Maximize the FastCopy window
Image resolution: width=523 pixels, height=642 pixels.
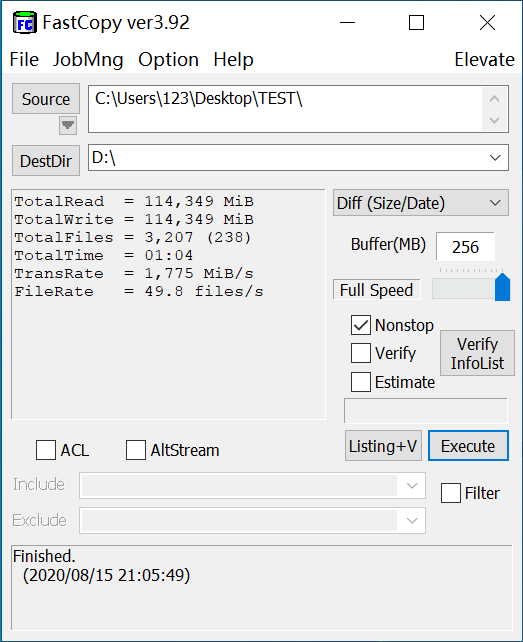coord(417,23)
